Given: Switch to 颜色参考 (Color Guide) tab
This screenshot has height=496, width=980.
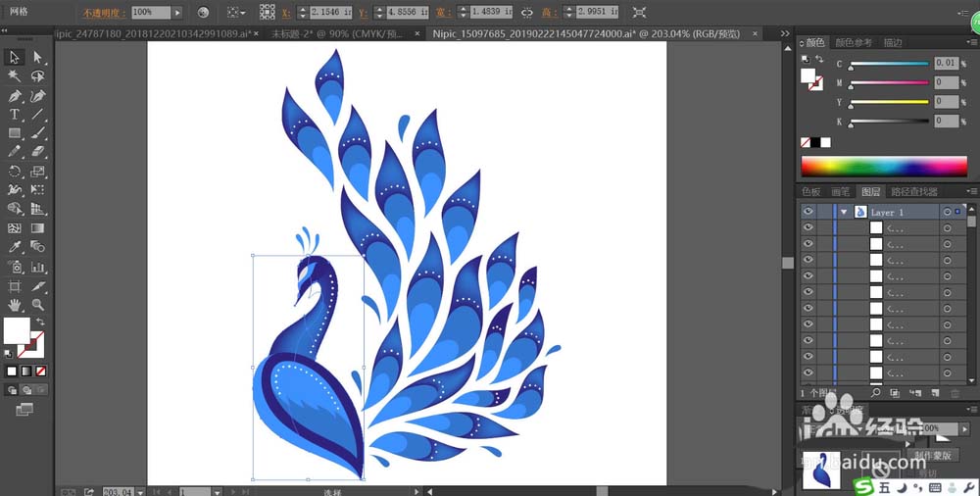Looking at the screenshot, I should pyautogui.click(x=854, y=42).
